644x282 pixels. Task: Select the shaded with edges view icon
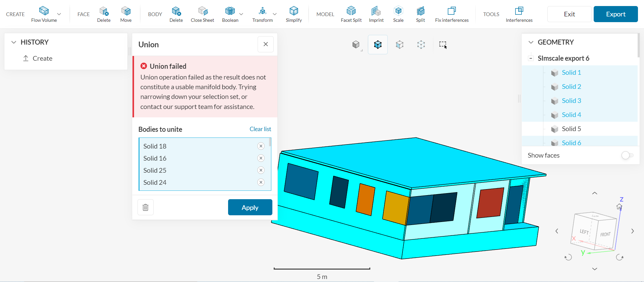pos(378,44)
